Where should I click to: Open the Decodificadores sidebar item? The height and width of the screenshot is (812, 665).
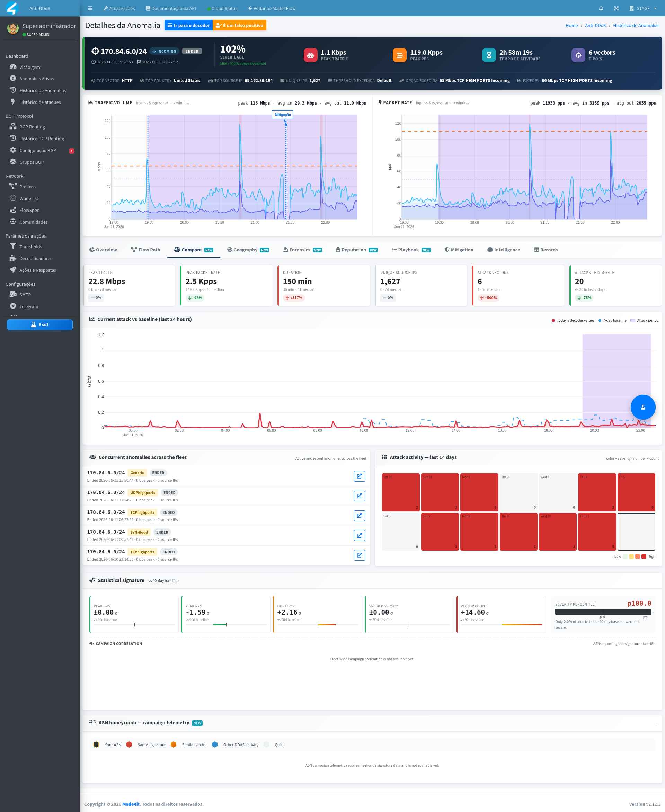point(36,259)
